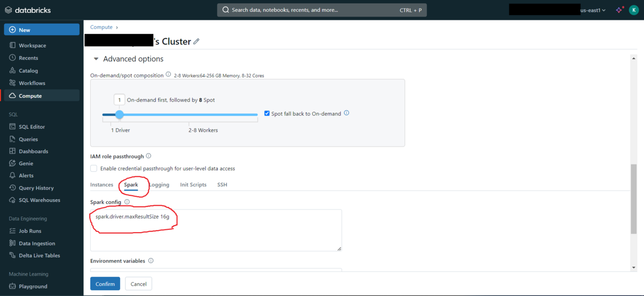
Task: Enable credential passthrough checkbox
Action: coord(94,168)
